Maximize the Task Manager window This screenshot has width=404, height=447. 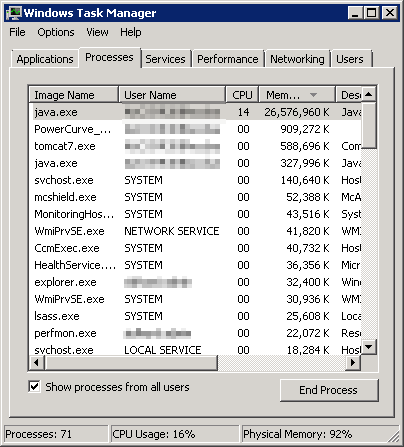371,13
